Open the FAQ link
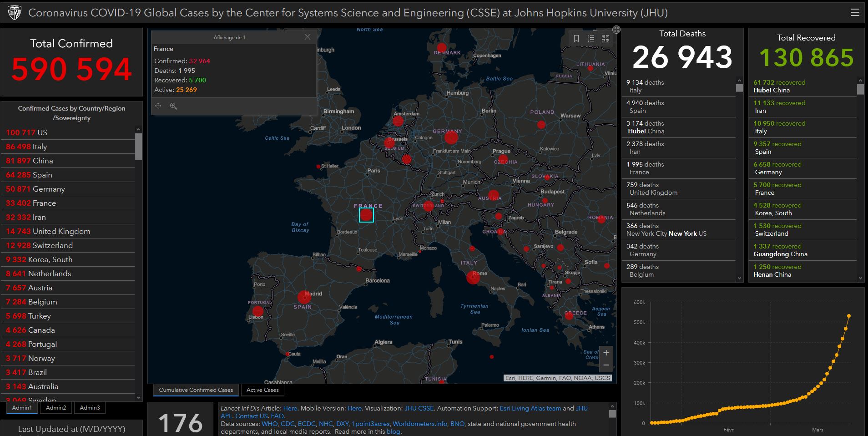 pyautogui.click(x=277, y=416)
